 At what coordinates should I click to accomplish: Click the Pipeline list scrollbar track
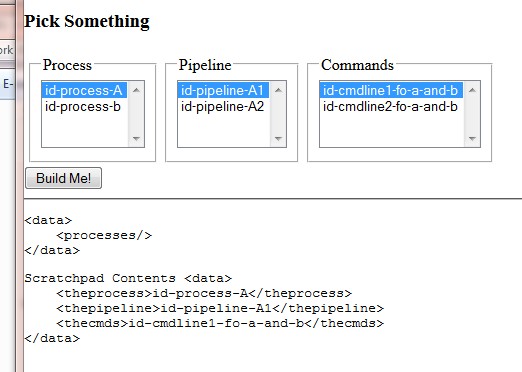(278, 114)
